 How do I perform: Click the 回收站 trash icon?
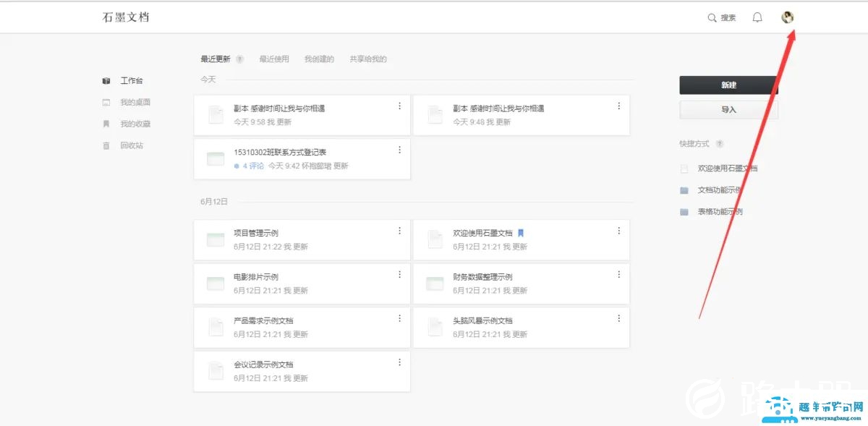tap(106, 145)
